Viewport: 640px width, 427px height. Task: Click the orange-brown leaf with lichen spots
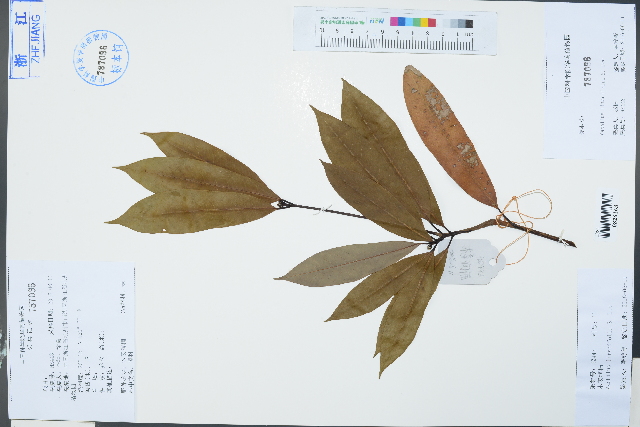[x=449, y=136]
